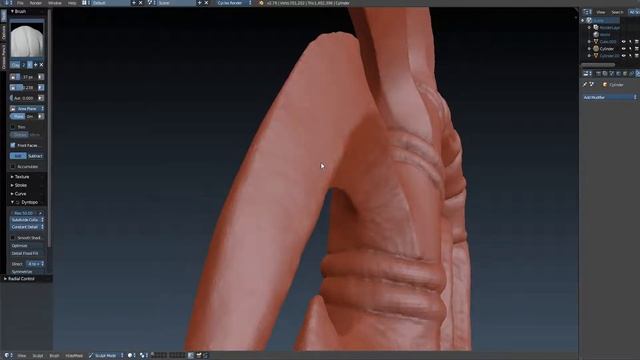
Task: Open the outliner View menu
Action: coord(600,12)
